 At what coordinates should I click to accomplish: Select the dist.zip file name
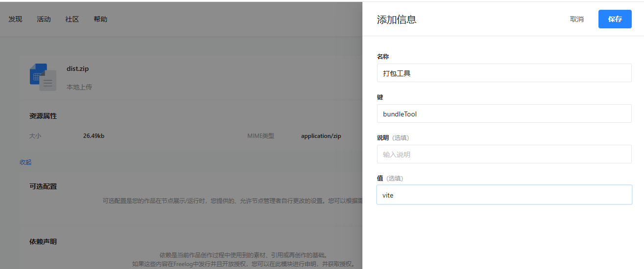point(78,68)
